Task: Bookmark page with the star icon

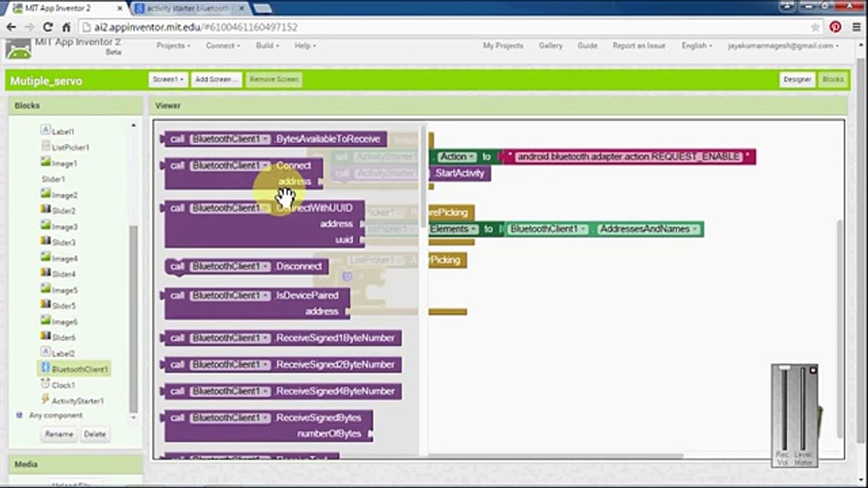Action: [815, 27]
